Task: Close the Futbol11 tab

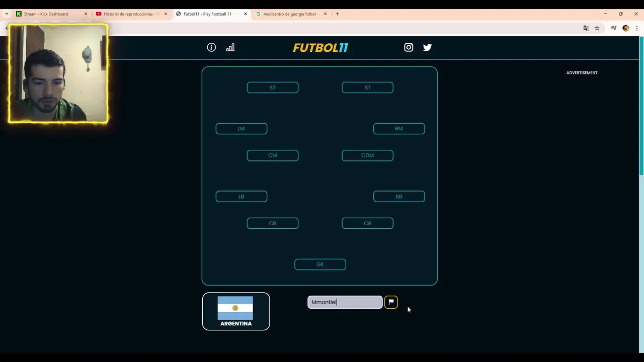Action: tap(246, 14)
